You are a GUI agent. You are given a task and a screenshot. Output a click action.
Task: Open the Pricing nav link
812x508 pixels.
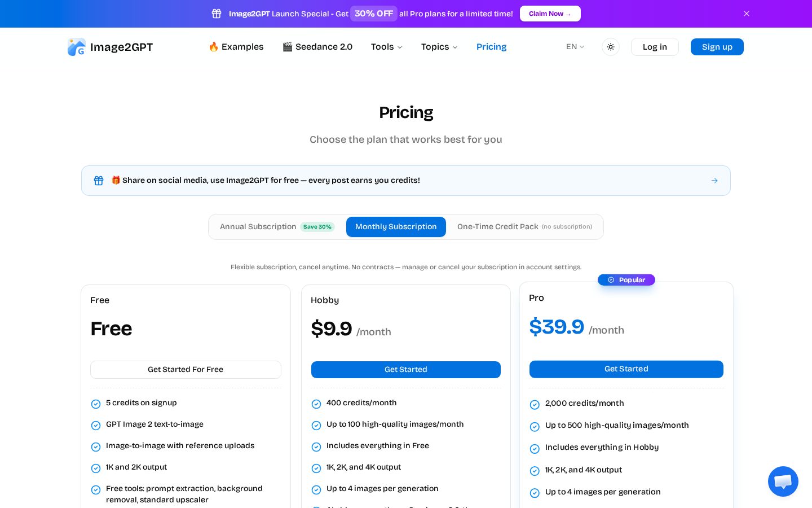491,47
